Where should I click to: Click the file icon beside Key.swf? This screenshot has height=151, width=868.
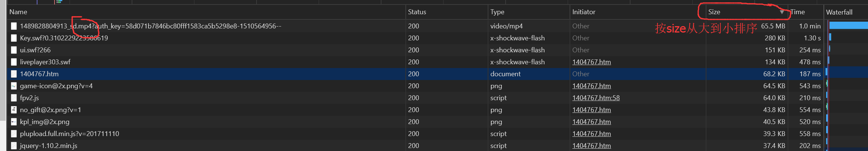pos(14,38)
